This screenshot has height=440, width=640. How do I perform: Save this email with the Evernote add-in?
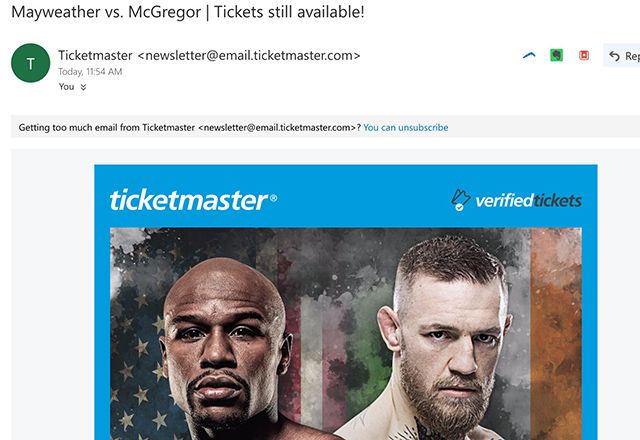pos(556,55)
